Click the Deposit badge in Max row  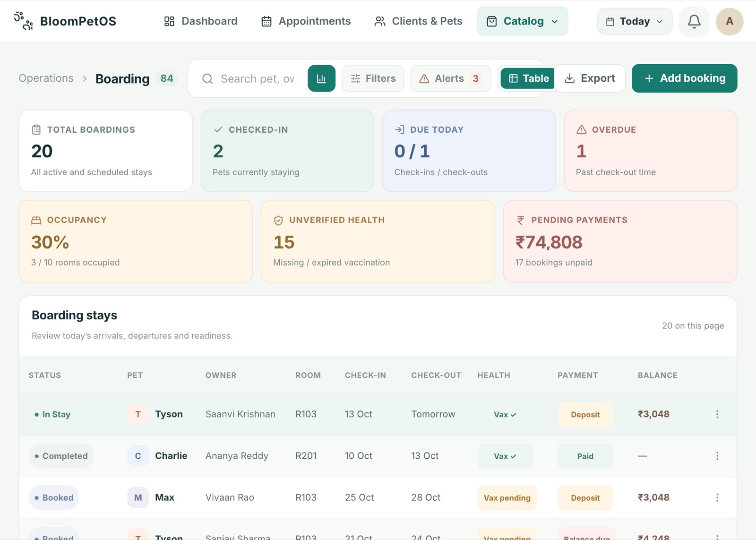click(585, 497)
